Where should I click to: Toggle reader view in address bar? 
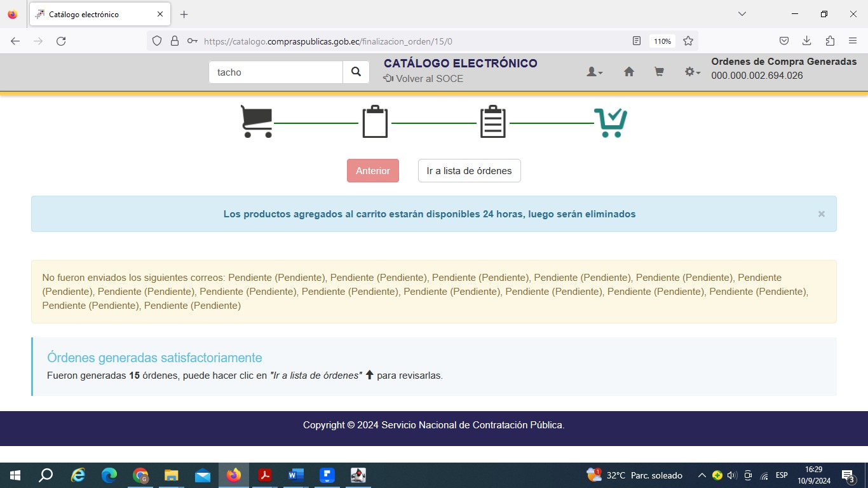point(637,41)
